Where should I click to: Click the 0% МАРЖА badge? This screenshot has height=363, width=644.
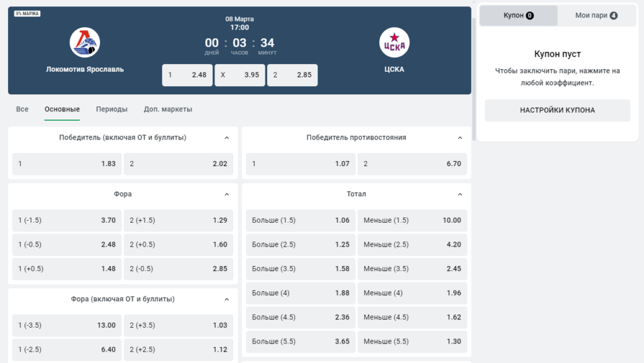pyautogui.click(x=27, y=14)
